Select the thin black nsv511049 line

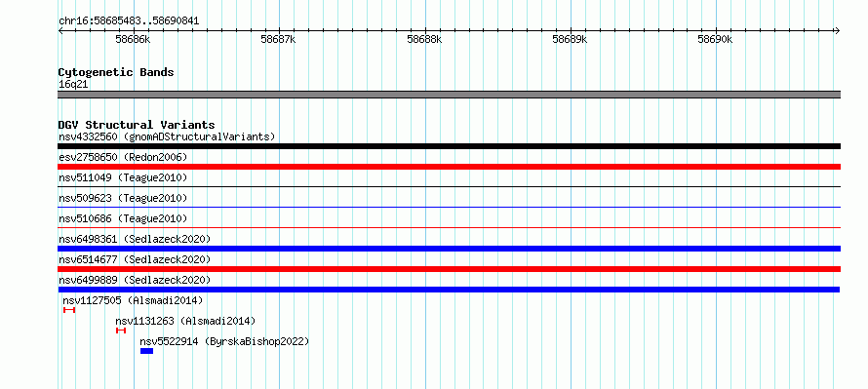pos(449,187)
